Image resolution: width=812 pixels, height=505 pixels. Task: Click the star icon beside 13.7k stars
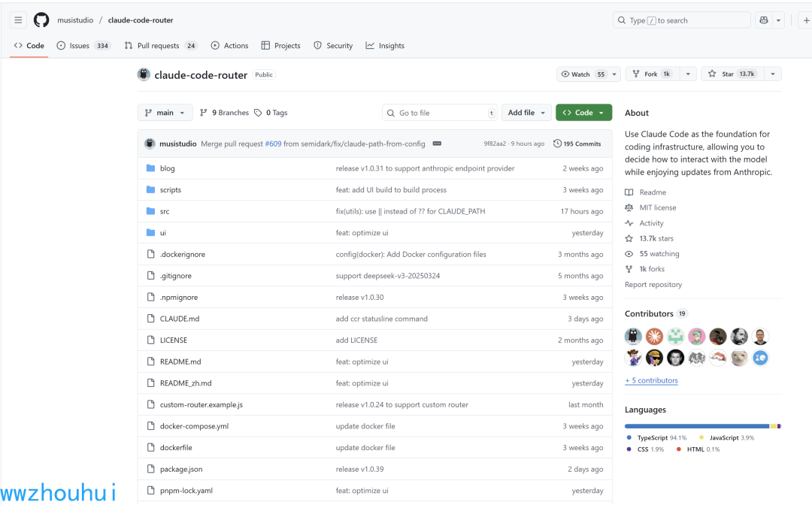(x=629, y=238)
